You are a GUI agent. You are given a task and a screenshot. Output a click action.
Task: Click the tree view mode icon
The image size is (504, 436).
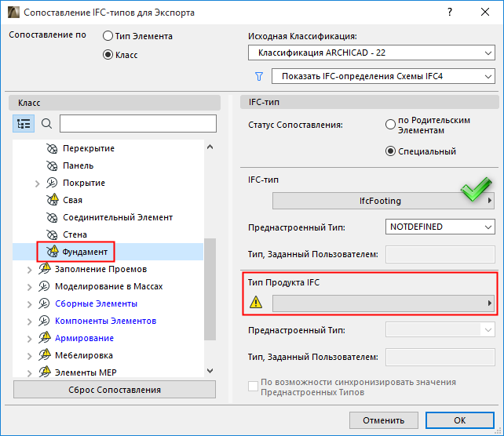tap(24, 124)
